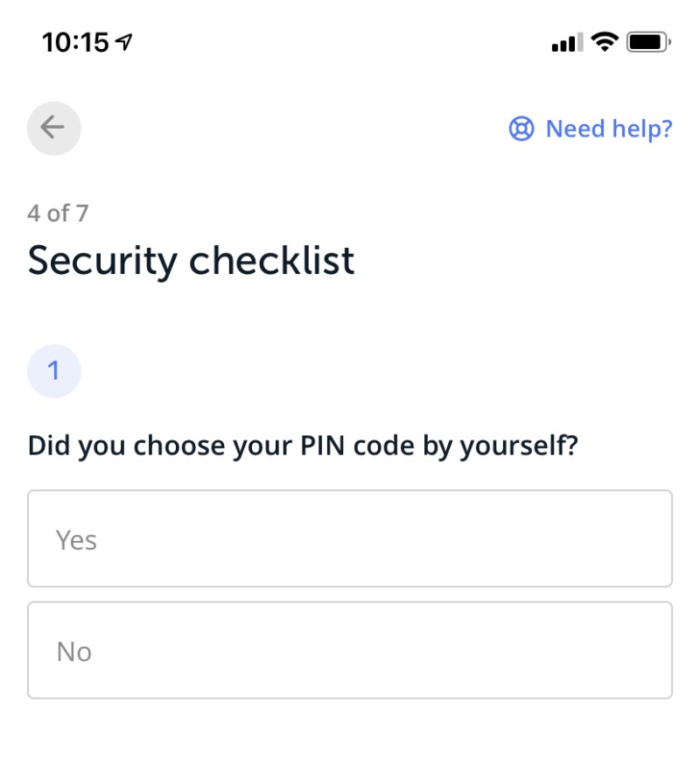The width and height of the screenshot is (700, 766).
Task: Open the Need help? link
Action: pyautogui.click(x=608, y=130)
